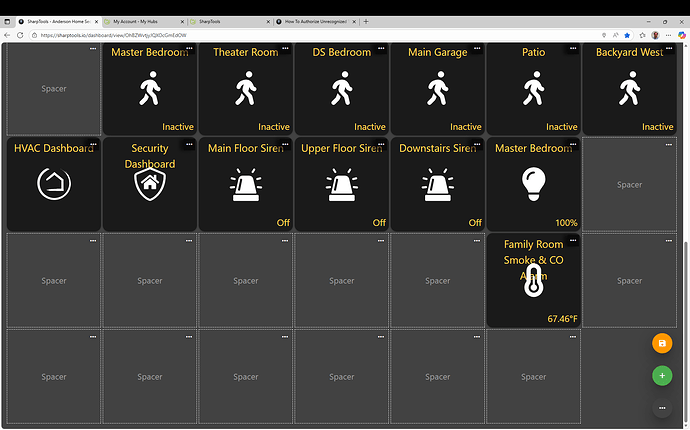Click the sharptools.io address bar

pos(300,35)
